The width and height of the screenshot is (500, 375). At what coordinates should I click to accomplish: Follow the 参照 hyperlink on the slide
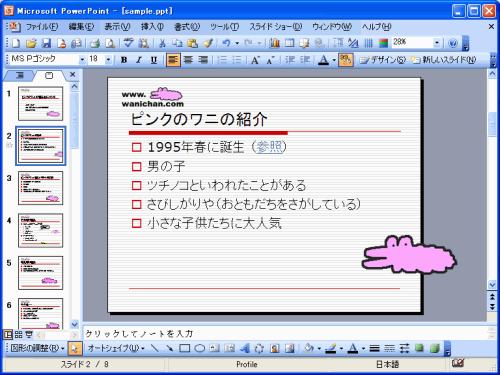(271, 147)
